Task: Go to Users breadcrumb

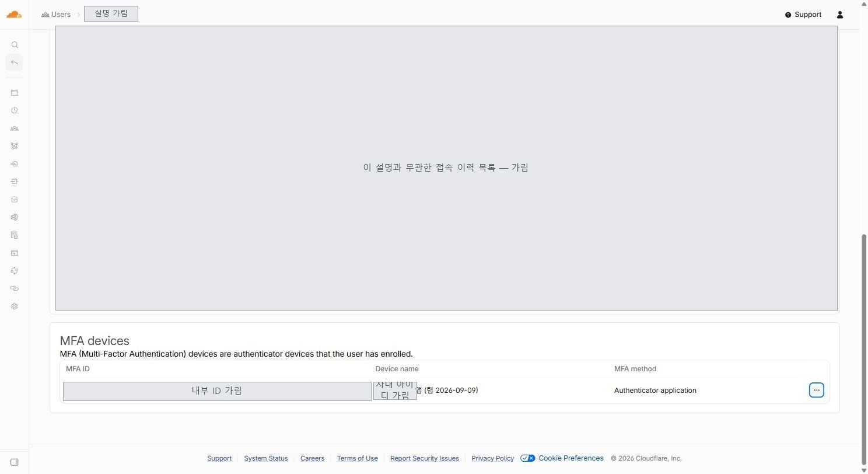Action: coord(56,15)
